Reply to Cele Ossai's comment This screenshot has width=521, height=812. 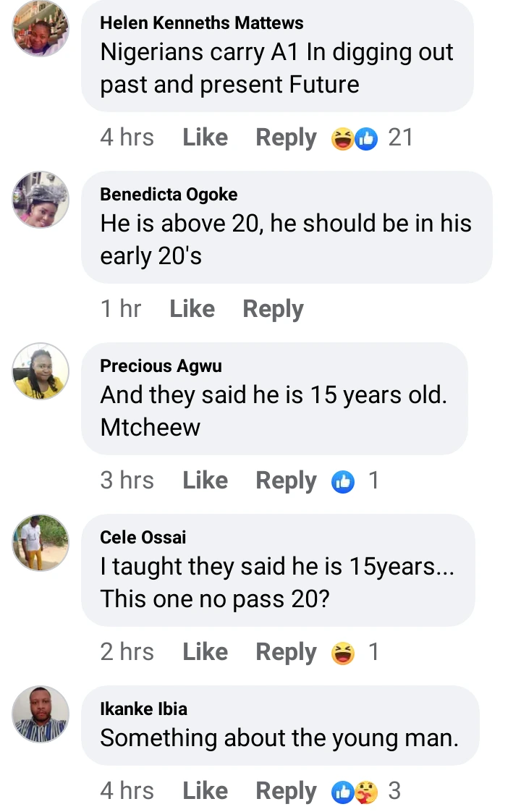coord(286,652)
